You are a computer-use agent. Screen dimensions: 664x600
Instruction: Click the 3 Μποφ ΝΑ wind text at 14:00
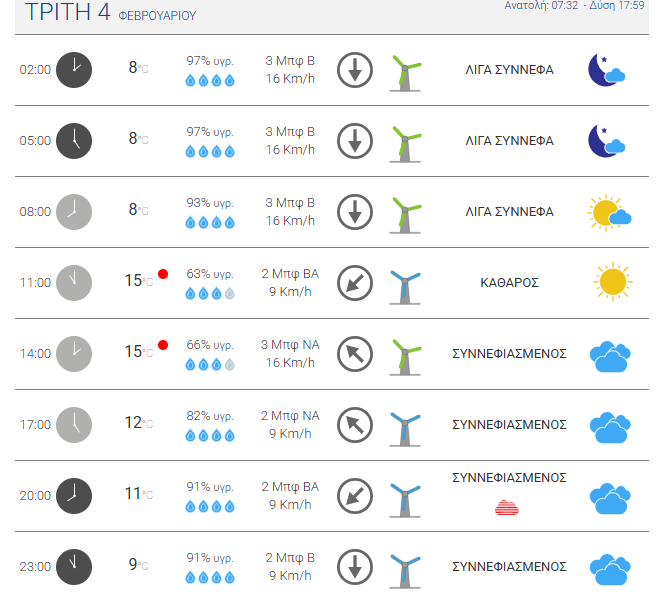pyautogui.click(x=290, y=345)
